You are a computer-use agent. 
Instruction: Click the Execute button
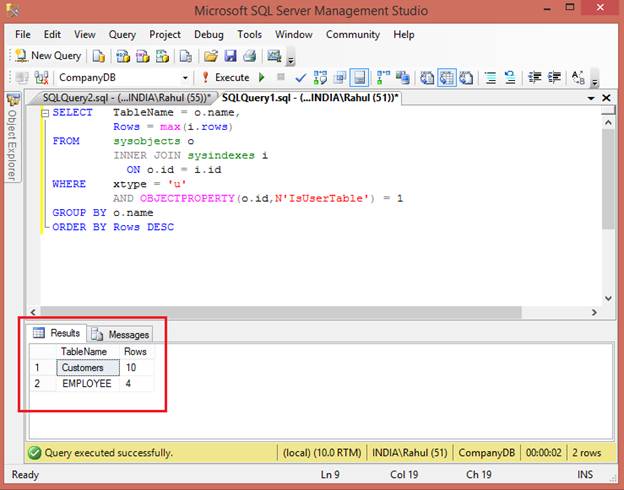225,78
